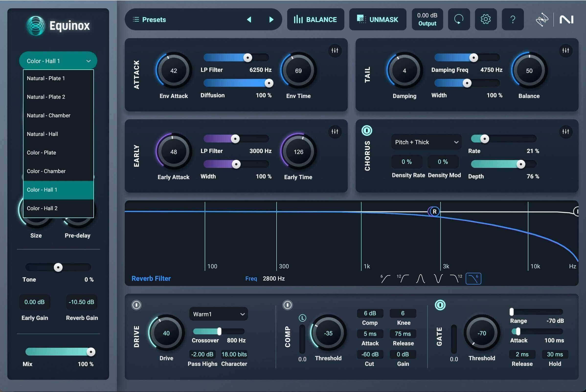
Task: Select the peak bell filter shape
Action: [x=420, y=279]
